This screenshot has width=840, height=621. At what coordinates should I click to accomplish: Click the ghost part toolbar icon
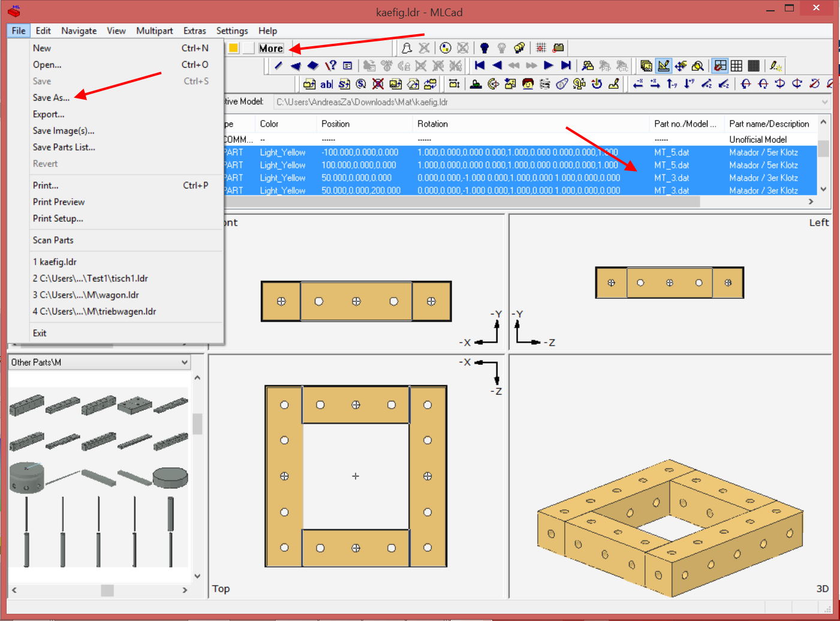(x=407, y=48)
